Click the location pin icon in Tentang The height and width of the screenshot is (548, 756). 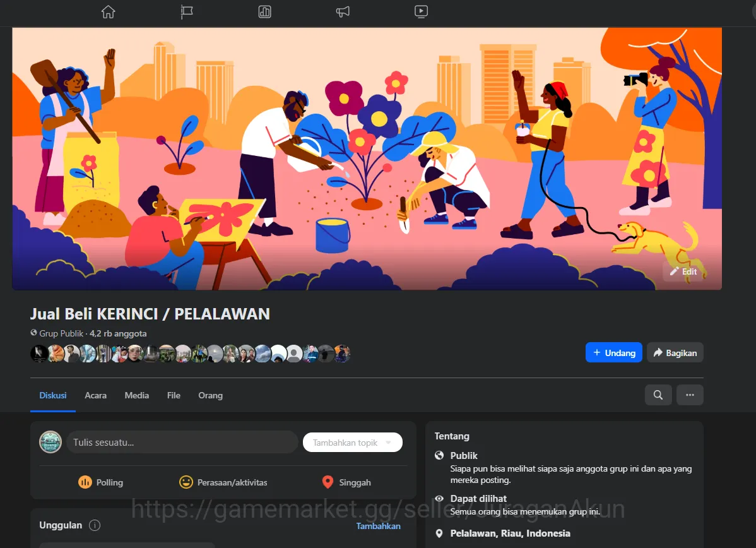(x=439, y=533)
